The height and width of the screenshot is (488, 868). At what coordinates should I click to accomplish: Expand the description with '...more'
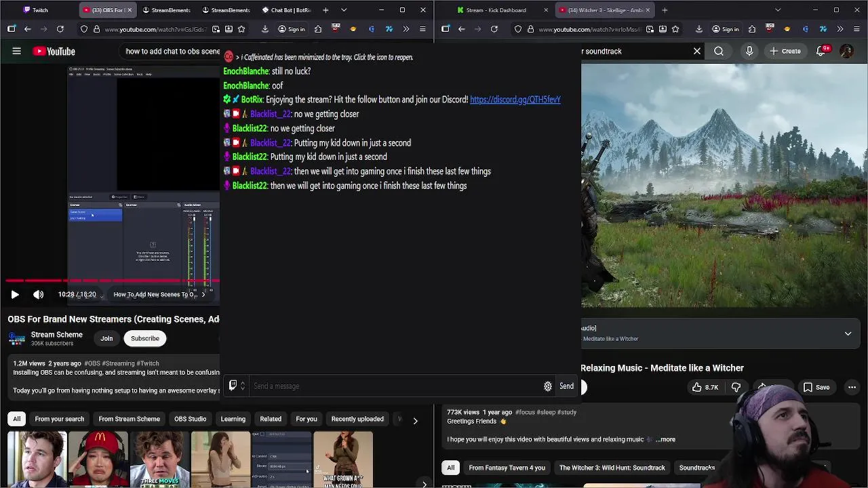tap(665, 439)
